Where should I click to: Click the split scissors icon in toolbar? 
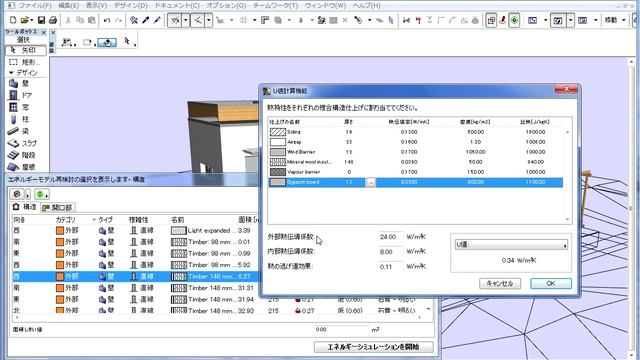coord(406,20)
